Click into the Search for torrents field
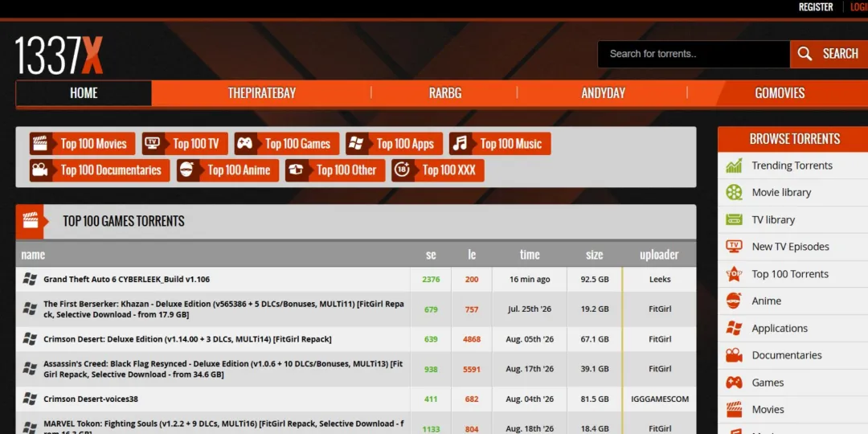The height and width of the screenshot is (434, 868). click(x=694, y=54)
